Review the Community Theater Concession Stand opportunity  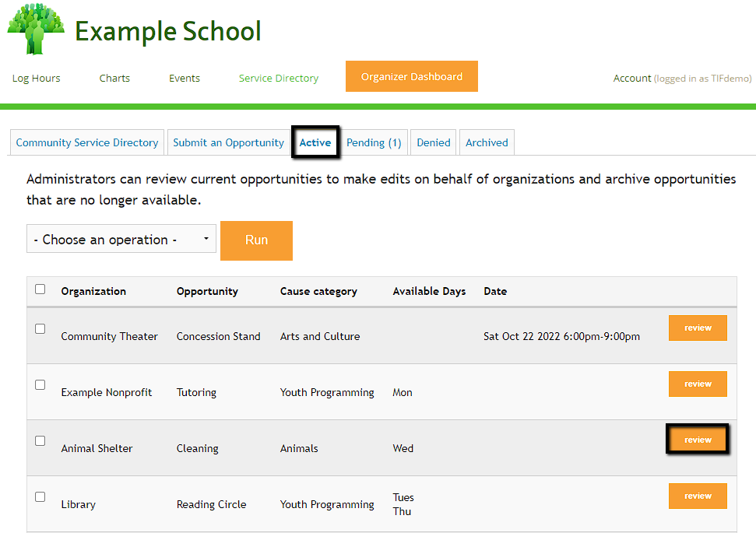(698, 328)
